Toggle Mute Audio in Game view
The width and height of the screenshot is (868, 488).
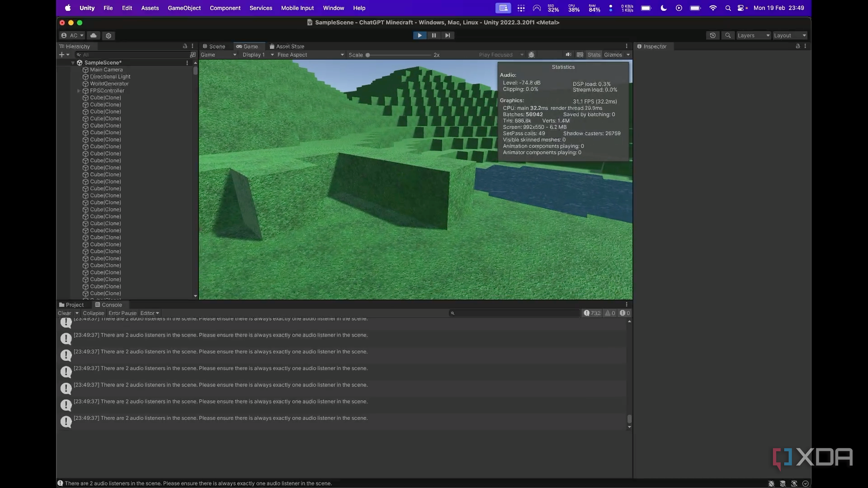tap(568, 55)
